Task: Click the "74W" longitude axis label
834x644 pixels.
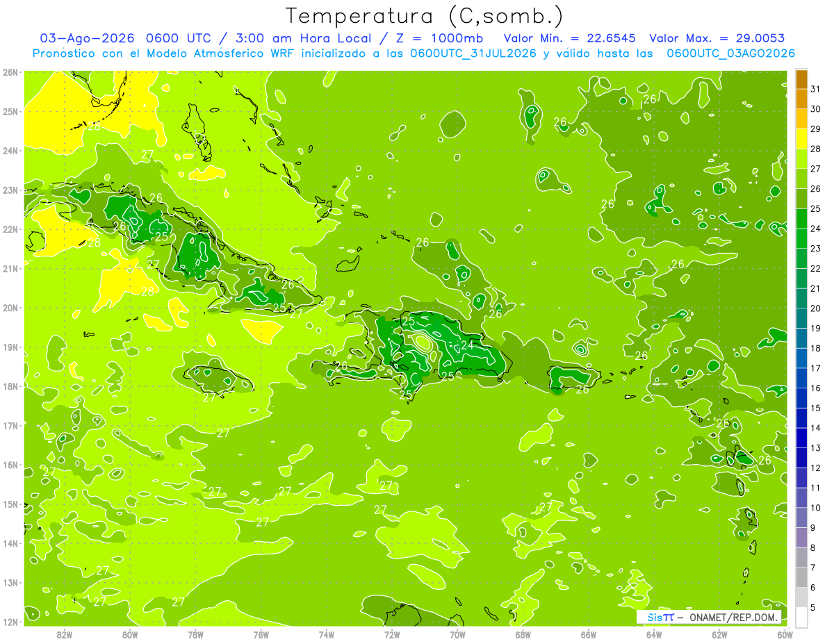Action: pos(327,634)
